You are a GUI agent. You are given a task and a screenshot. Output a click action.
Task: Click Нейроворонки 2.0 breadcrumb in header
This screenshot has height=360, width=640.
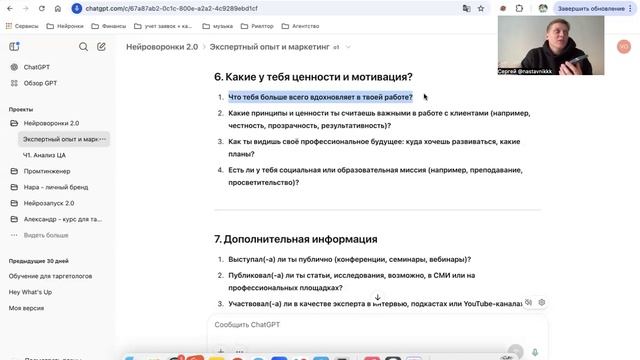pos(162,47)
